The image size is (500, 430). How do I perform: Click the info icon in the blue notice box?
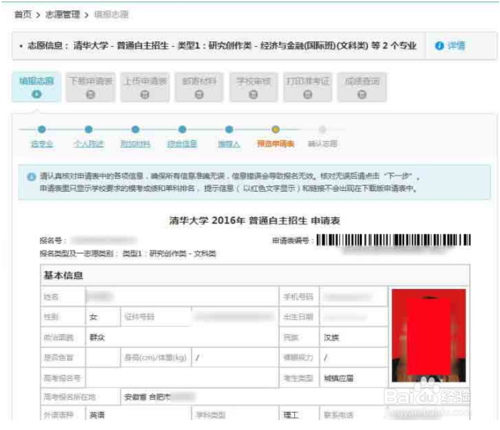pos(31,177)
